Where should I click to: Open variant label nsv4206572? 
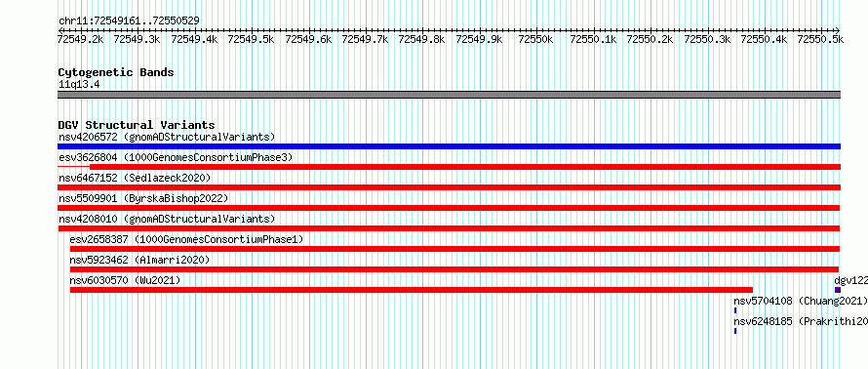click(167, 137)
